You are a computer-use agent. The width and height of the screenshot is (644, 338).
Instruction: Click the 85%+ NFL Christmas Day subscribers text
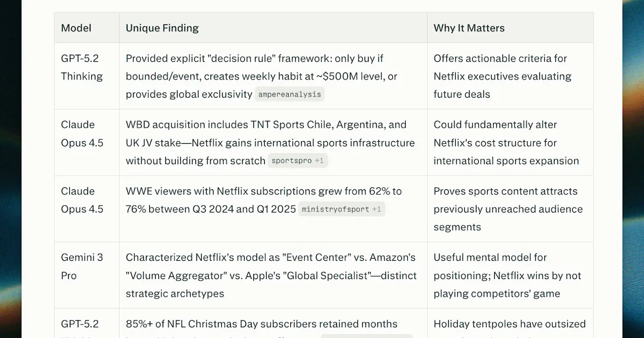coord(262,324)
